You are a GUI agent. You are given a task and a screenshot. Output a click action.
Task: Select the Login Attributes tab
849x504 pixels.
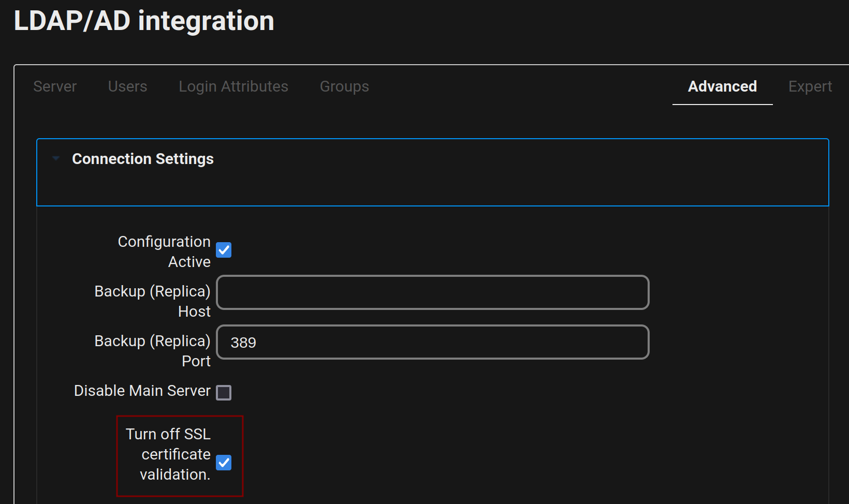tap(233, 86)
